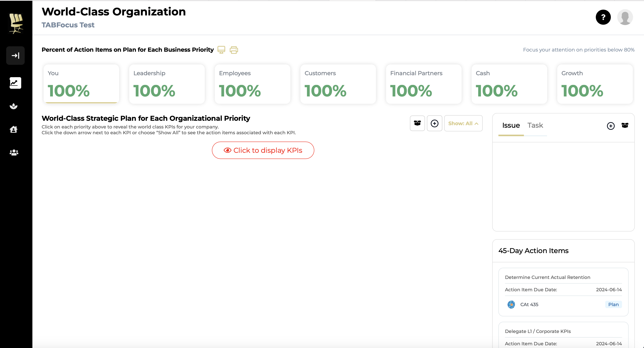Click plus icon beside Show All dropdown
Screen dimensions: 644x348
click(x=434, y=123)
